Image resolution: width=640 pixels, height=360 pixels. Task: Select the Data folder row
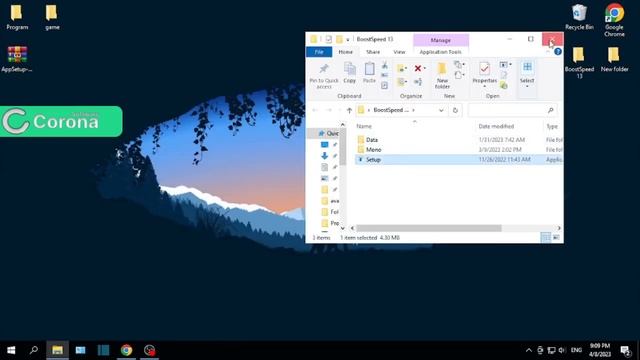pyautogui.click(x=458, y=140)
